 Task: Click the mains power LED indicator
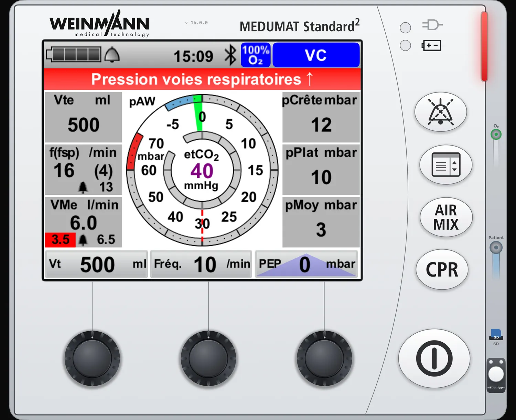click(x=405, y=28)
